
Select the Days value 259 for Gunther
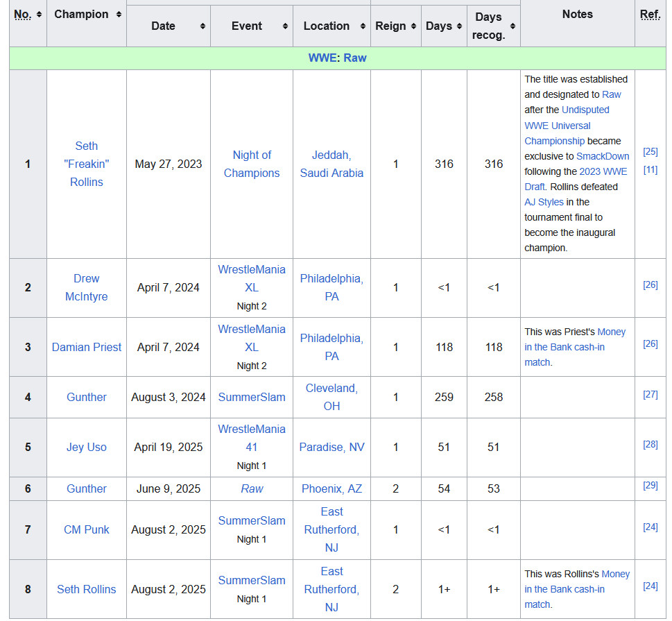444,397
